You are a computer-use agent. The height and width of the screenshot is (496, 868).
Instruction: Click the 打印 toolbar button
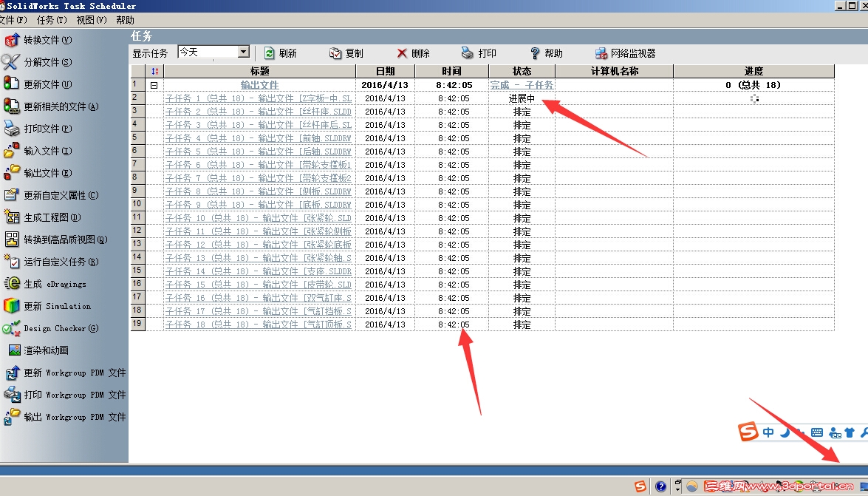[x=479, y=53]
